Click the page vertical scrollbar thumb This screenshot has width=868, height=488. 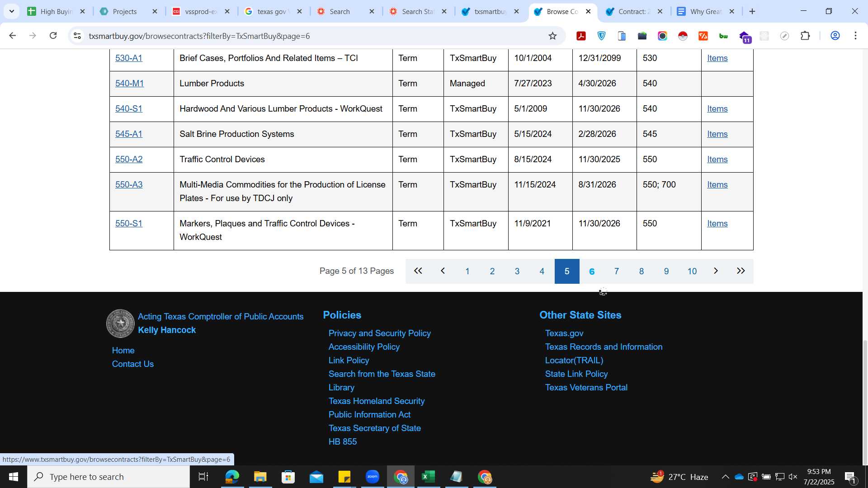click(x=865, y=402)
